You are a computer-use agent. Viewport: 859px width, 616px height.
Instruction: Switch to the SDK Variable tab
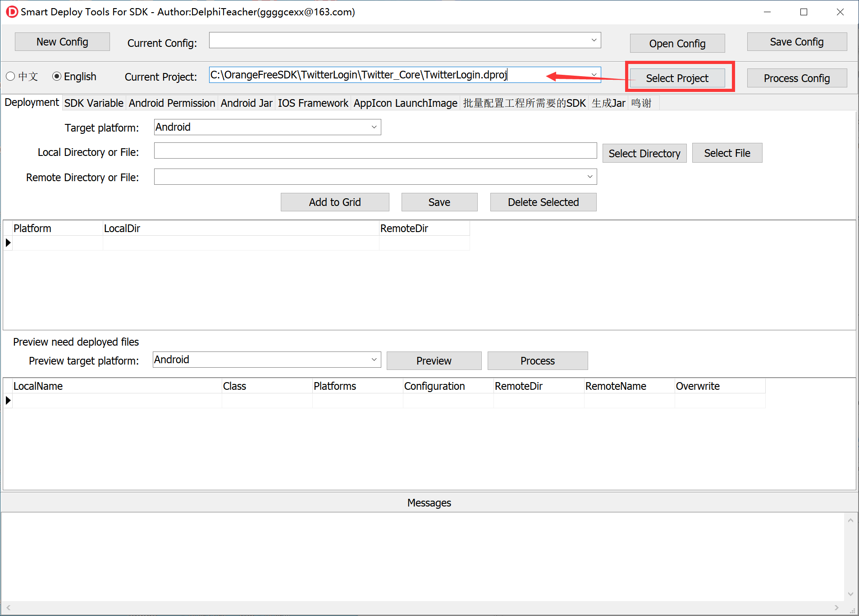pos(94,103)
